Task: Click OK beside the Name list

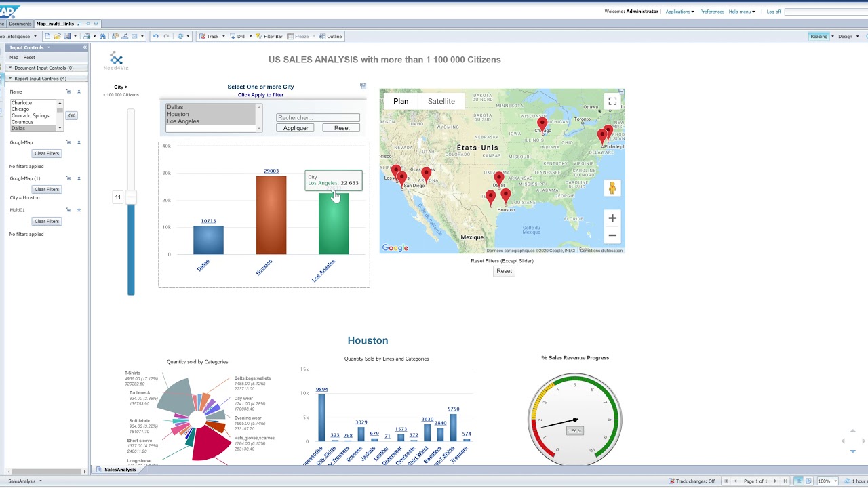Action: tap(71, 115)
